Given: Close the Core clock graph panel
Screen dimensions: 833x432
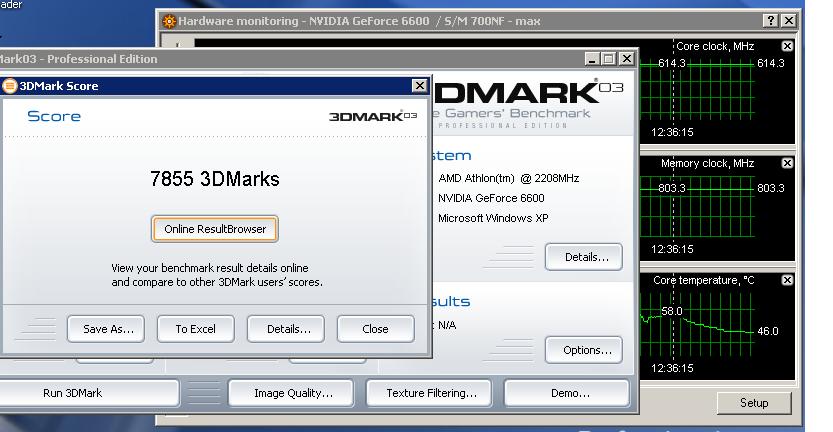Looking at the screenshot, I should (787, 46).
